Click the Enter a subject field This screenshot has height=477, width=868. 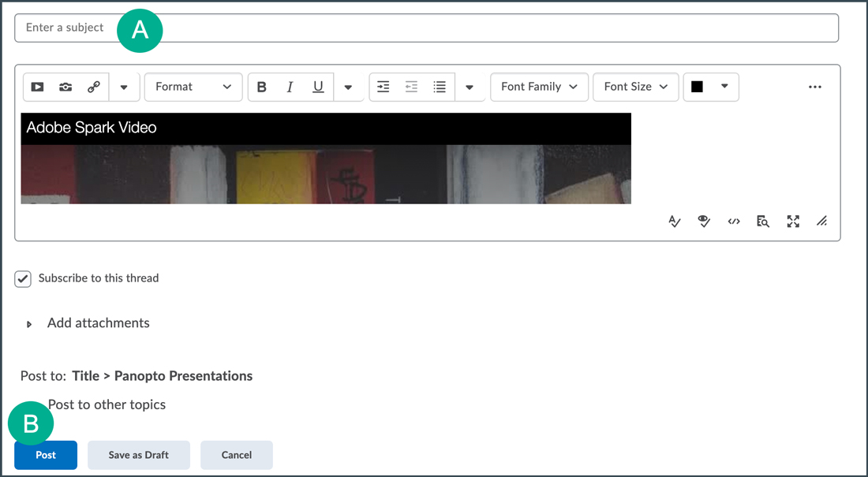point(426,28)
